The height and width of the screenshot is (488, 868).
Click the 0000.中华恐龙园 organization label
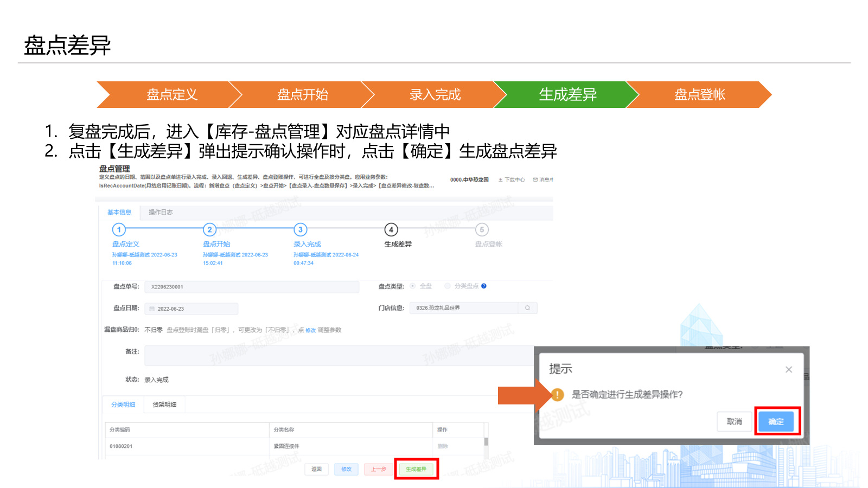pos(469,180)
